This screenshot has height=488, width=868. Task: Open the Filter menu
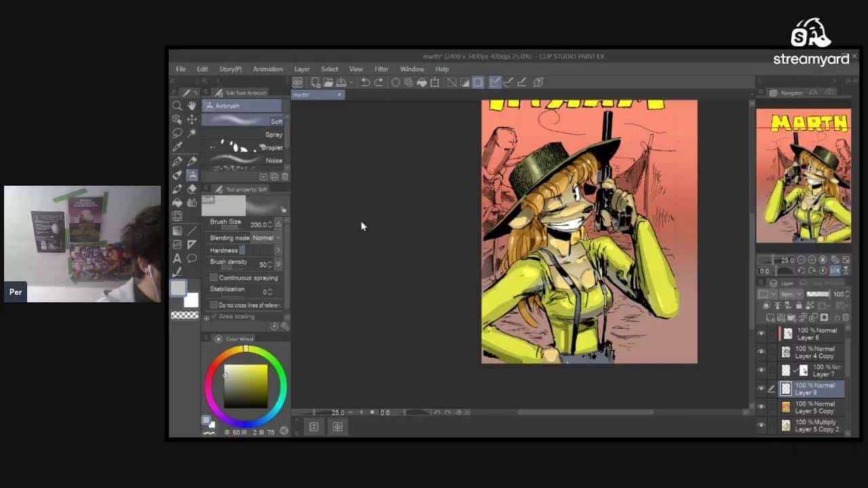(382, 69)
